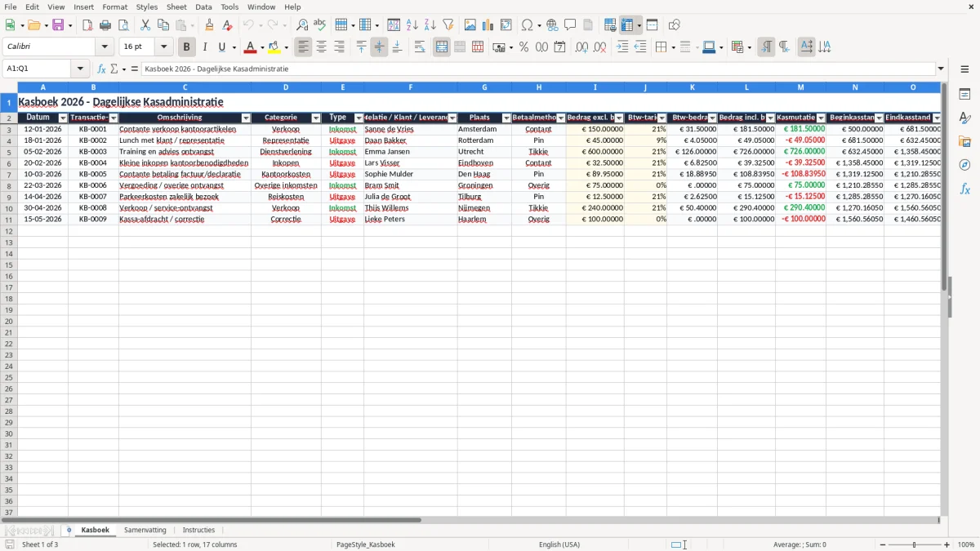This screenshot has width=980, height=551.
Task: Add a decimal place
Action: tap(581, 47)
